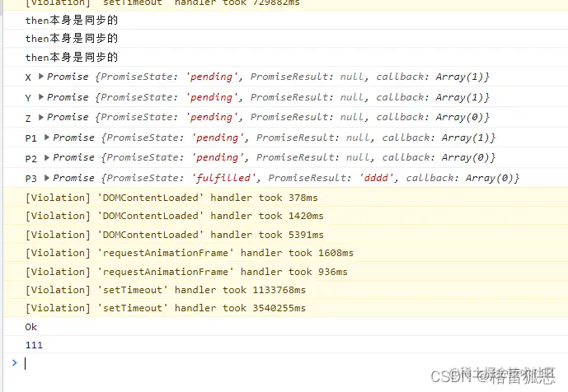
Task: Expand the P3 fulfilled Promise object
Action: click(x=47, y=178)
